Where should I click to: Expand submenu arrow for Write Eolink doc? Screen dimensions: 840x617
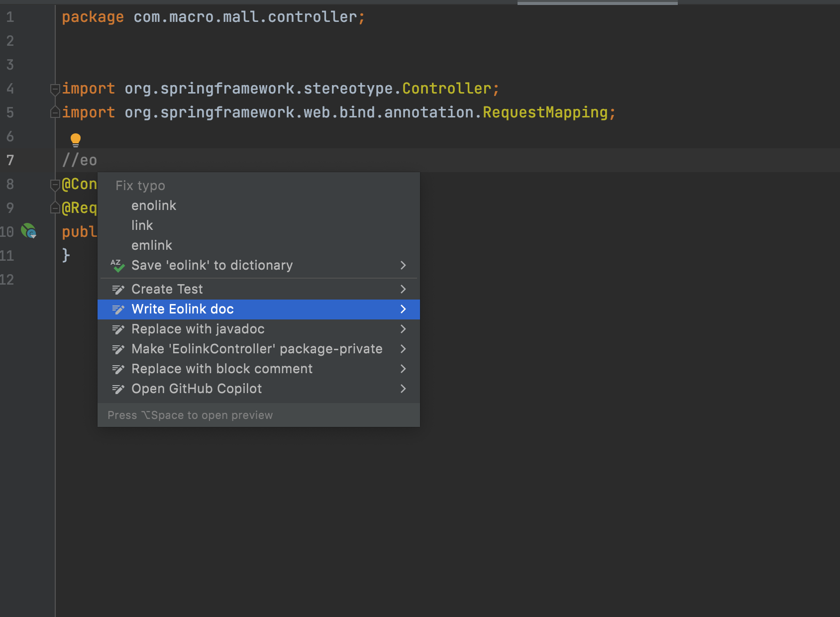[403, 309]
